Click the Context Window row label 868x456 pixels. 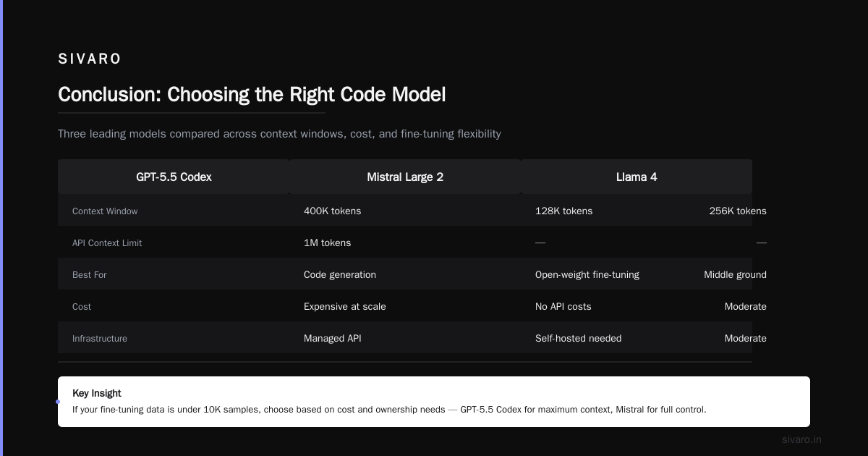click(x=105, y=211)
